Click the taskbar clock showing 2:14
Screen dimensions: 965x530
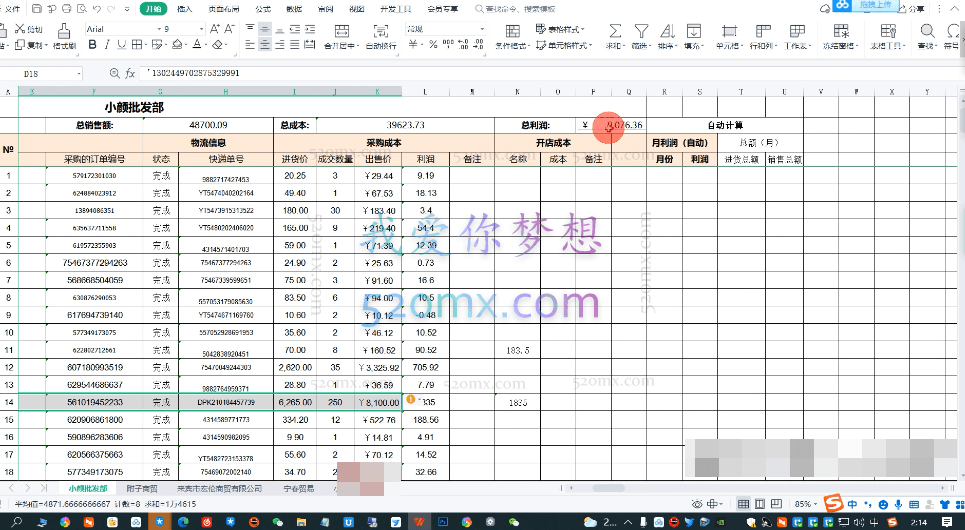pos(919,522)
